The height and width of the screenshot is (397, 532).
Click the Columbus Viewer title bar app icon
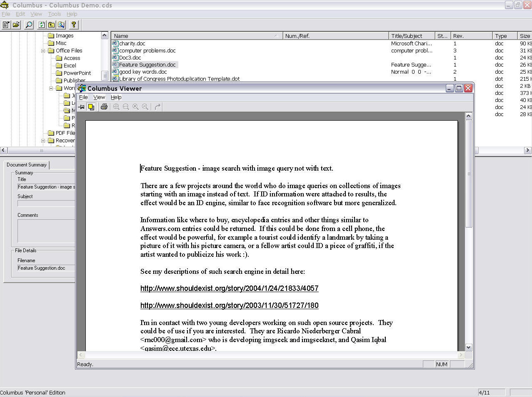coord(82,88)
